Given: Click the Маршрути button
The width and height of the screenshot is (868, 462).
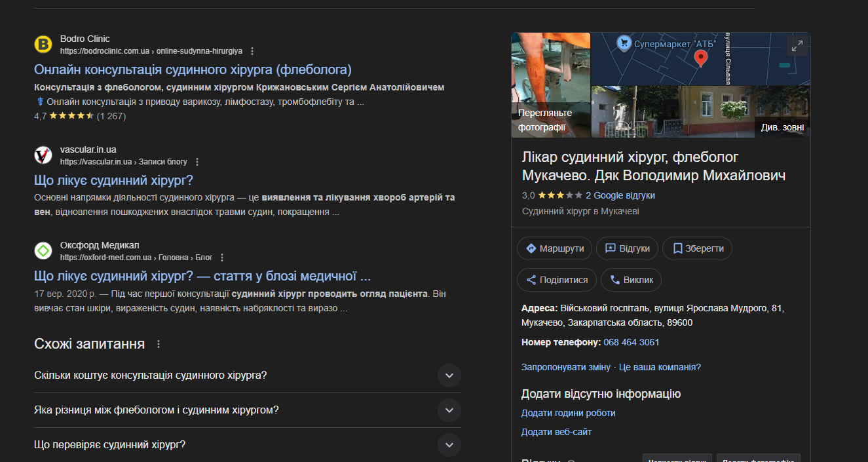Looking at the screenshot, I should (x=555, y=248).
